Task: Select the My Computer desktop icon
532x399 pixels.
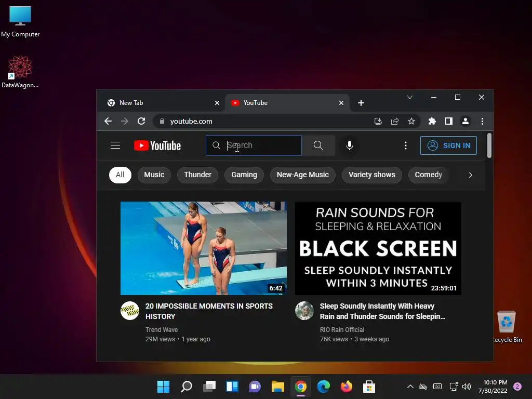Action: (x=20, y=21)
